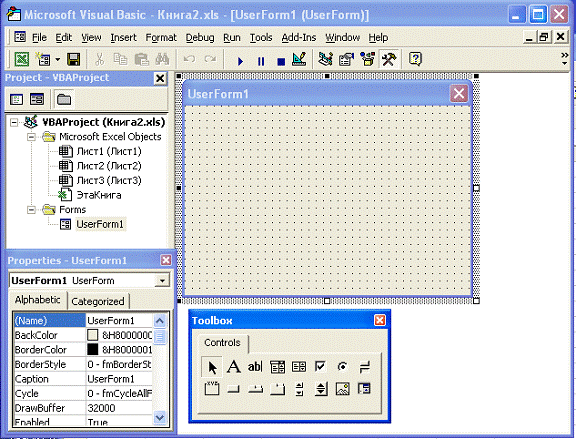Toggle Folders icon in Project panel
576x439 pixels.
click(64, 99)
